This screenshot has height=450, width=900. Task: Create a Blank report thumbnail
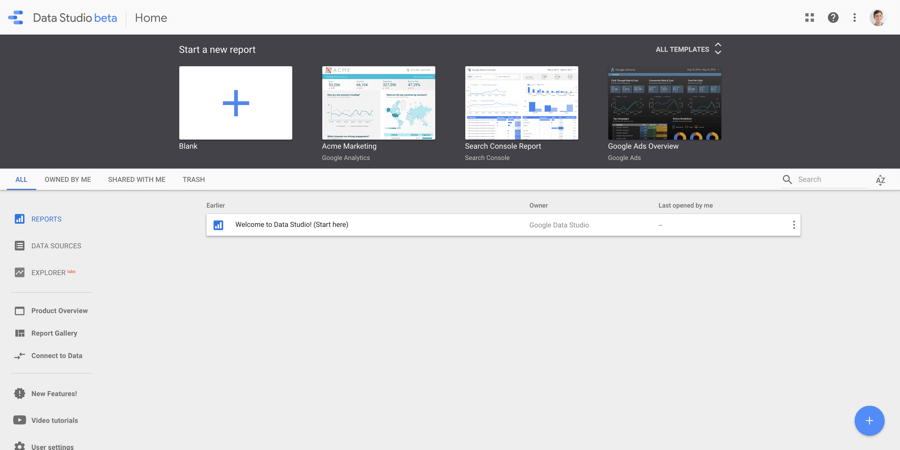point(235,103)
